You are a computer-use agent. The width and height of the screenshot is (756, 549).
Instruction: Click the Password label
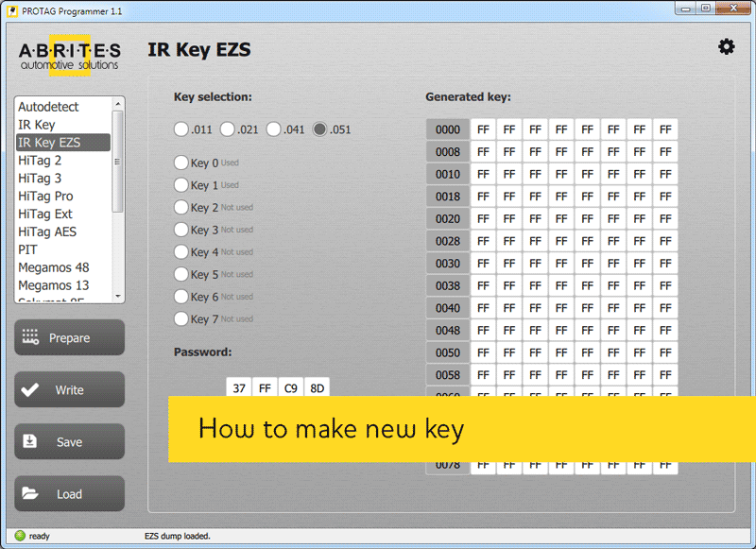pyautogui.click(x=202, y=352)
